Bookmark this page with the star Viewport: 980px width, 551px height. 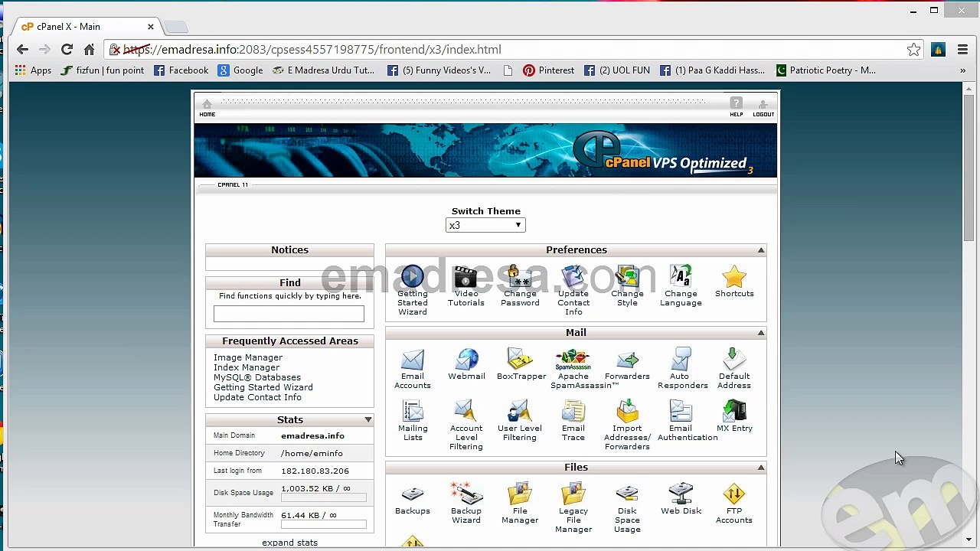pos(913,50)
